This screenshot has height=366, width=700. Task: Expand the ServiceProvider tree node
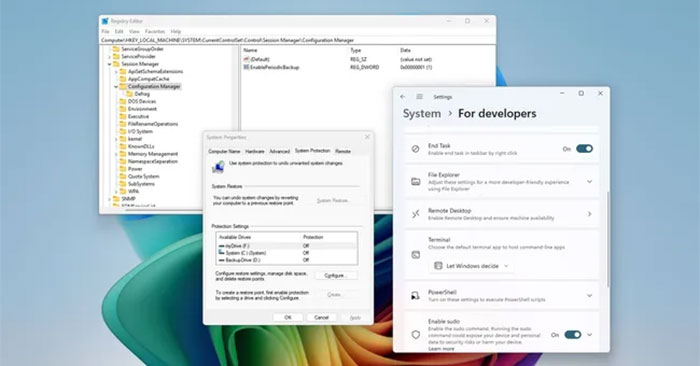(109, 57)
